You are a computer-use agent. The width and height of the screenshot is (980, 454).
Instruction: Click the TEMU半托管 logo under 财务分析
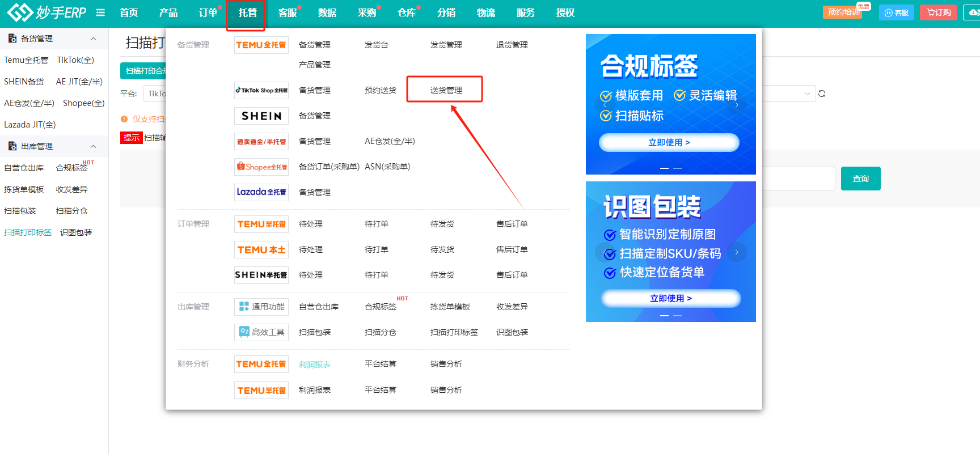click(261, 390)
